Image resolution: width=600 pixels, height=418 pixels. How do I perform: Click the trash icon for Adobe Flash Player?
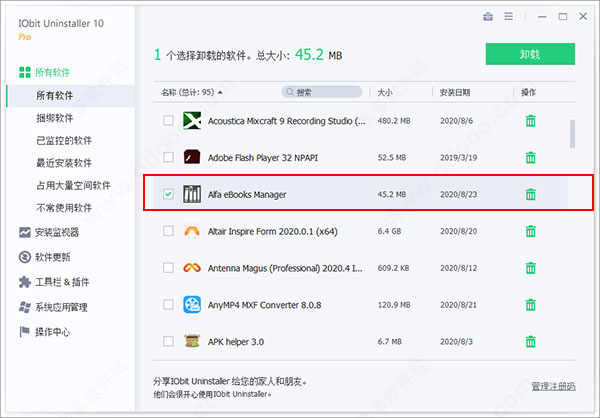coord(530,157)
